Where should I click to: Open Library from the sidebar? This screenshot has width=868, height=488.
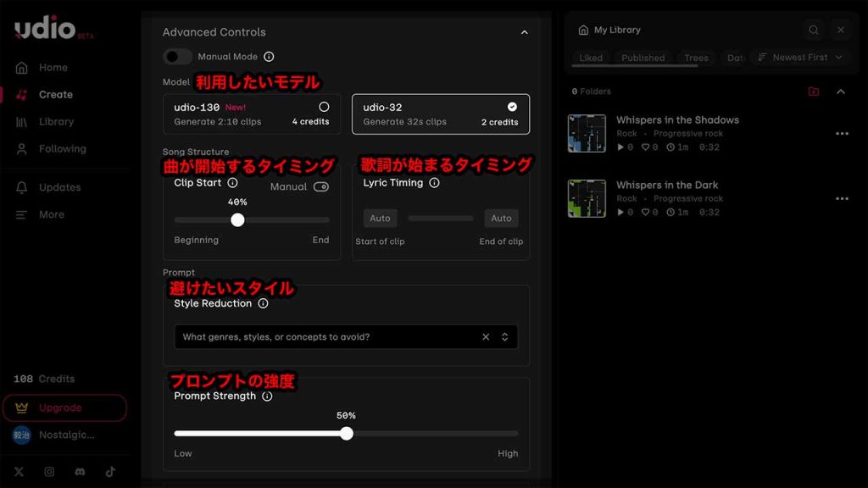(x=56, y=122)
